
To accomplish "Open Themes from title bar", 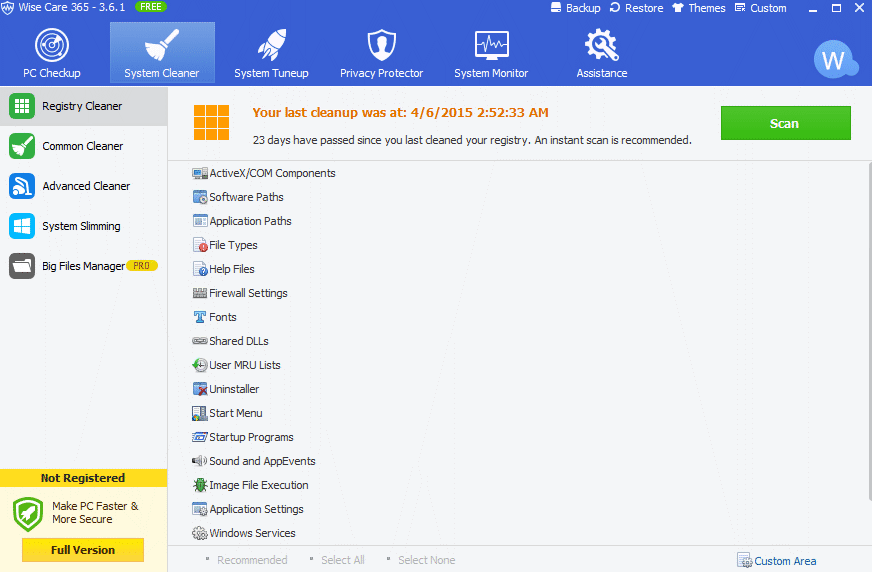I will click(699, 8).
